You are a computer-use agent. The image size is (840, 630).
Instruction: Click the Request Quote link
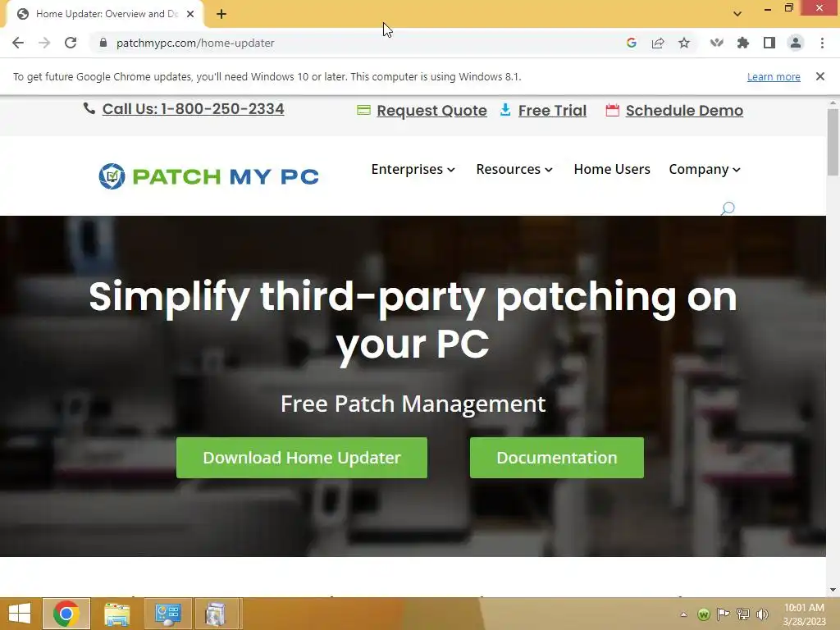point(431,111)
